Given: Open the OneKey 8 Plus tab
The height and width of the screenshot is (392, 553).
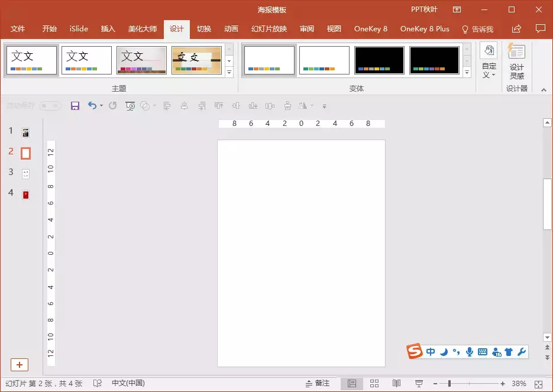Looking at the screenshot, I should click(x=425, y=29).
